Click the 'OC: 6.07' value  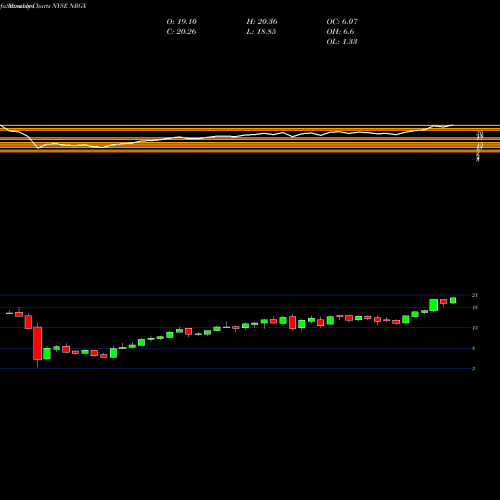pos(342,22)
